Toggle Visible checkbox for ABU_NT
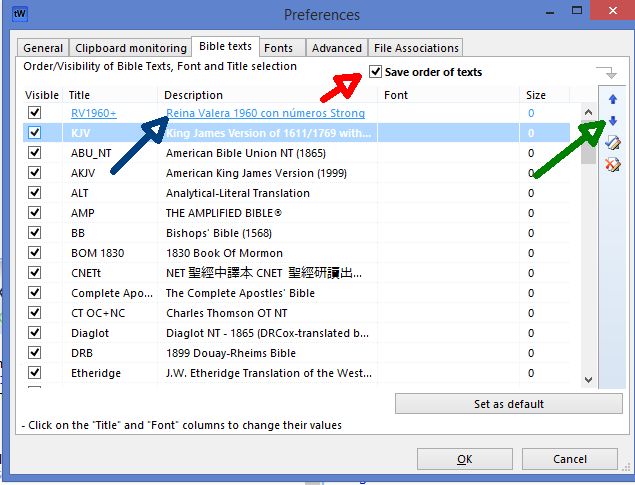This screenshot has height=485, width=635. click(x=34, y=153)
